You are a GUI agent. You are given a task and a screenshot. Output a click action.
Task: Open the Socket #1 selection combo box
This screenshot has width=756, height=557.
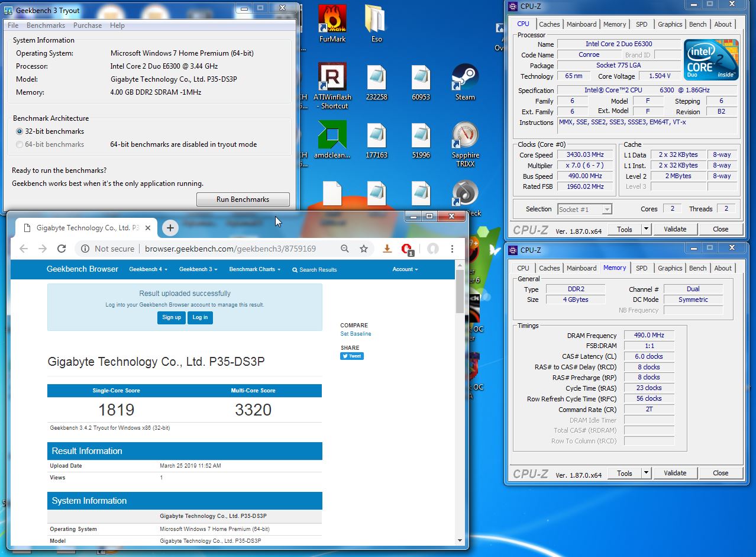pyautogui.click(x=584, y=209)
